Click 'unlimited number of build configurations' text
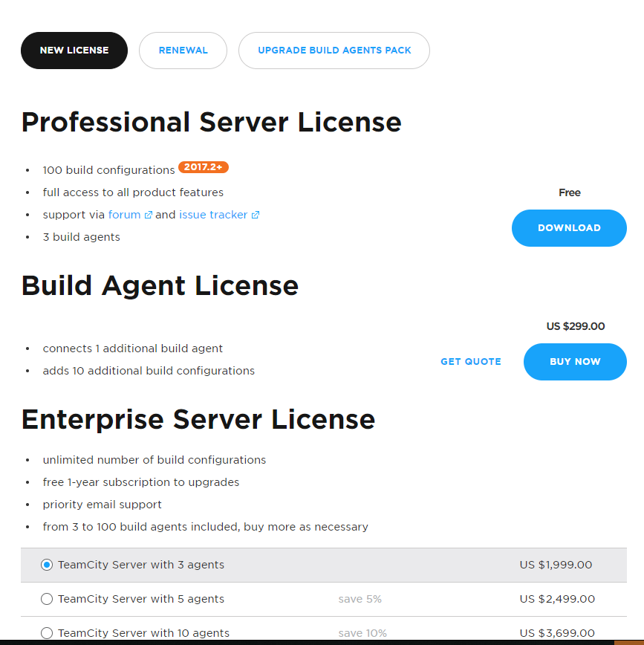Screen dimensions: 644x645 click(155, 460)
